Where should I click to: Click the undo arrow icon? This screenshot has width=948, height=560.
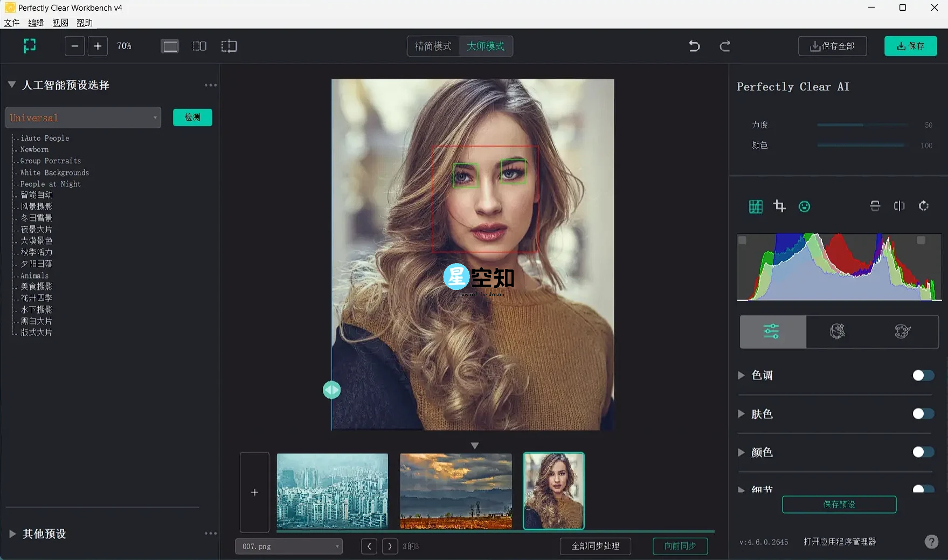coord(694,46)
